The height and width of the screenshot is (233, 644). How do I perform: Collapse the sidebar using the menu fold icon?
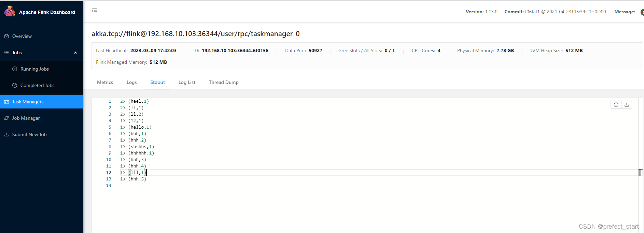[x=95, y=11]
